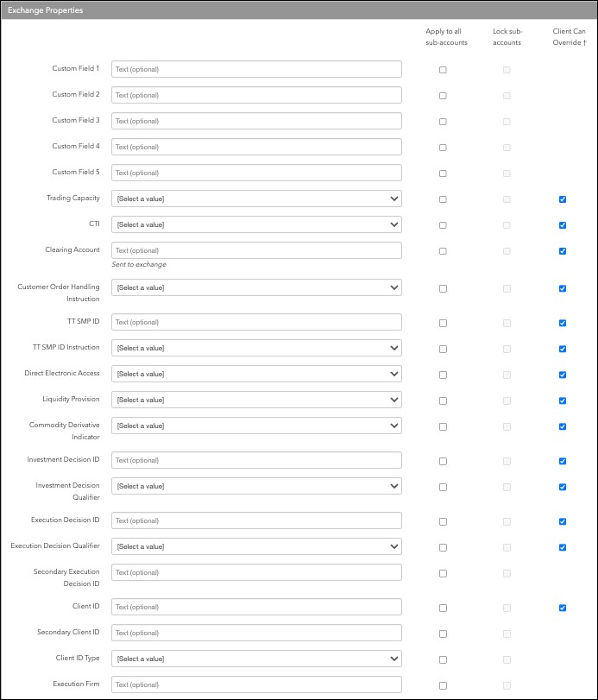Focus the Clearing Account text field
The width and height of the screenshot is (598, 700).
point(256,250)
